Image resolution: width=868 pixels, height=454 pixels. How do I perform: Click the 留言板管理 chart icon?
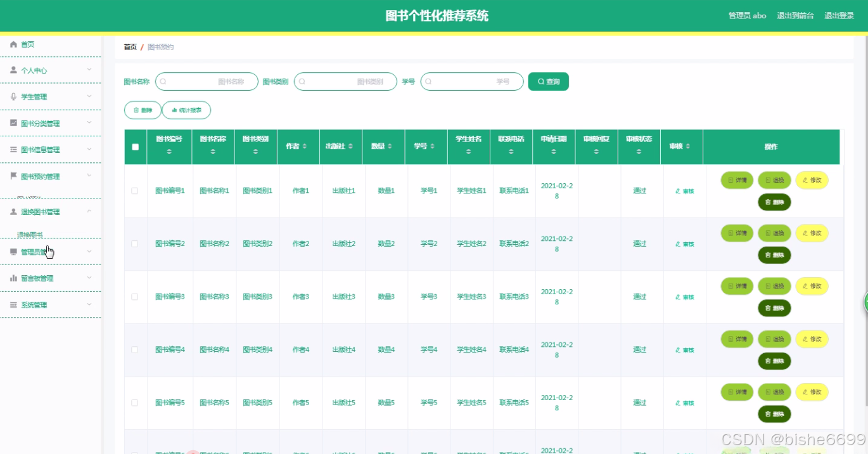(13, 278)
